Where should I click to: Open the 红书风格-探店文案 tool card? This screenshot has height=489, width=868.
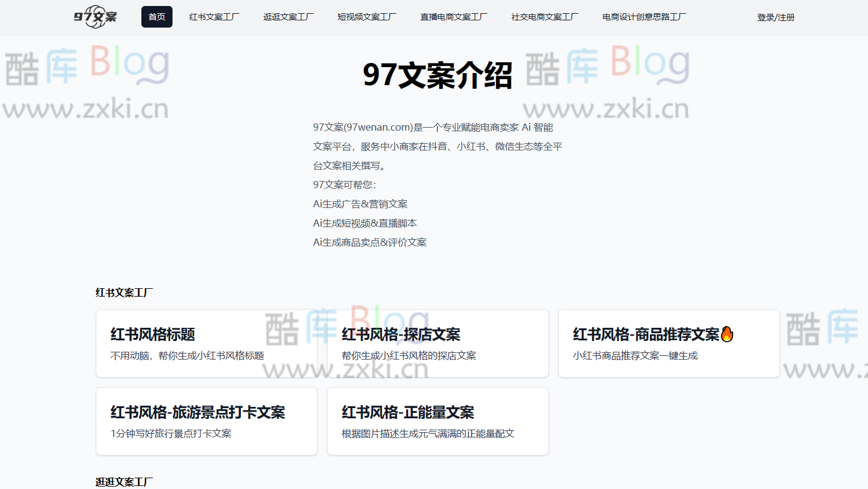(437, 343)
